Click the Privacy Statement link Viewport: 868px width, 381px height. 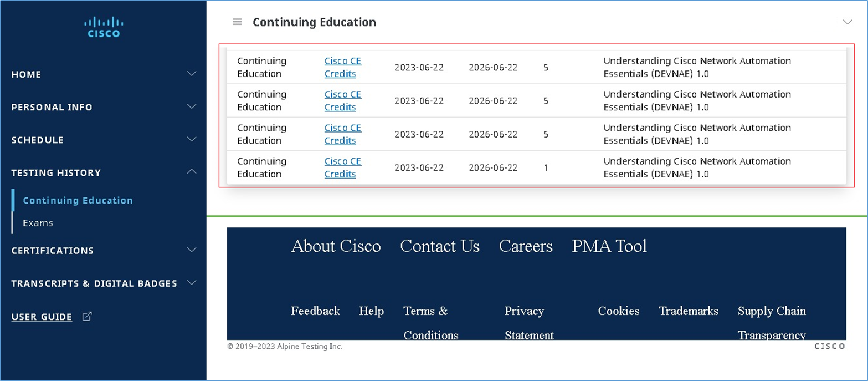(x=525, y=323)
